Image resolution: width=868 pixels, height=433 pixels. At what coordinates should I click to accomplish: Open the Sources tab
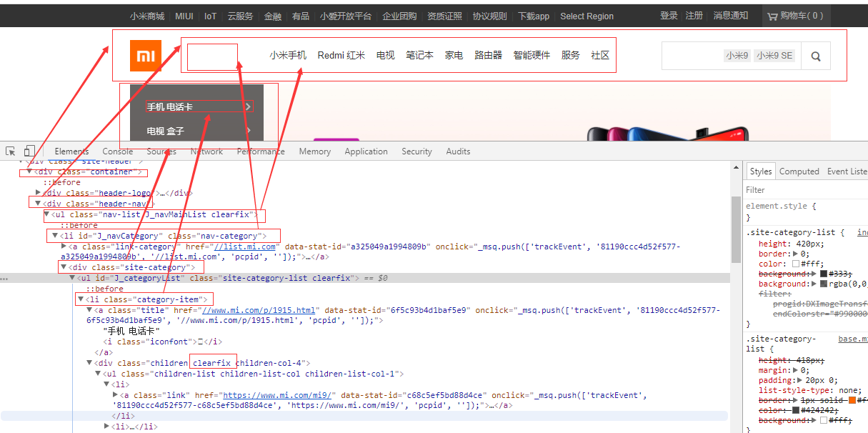[x=161, y=151]
